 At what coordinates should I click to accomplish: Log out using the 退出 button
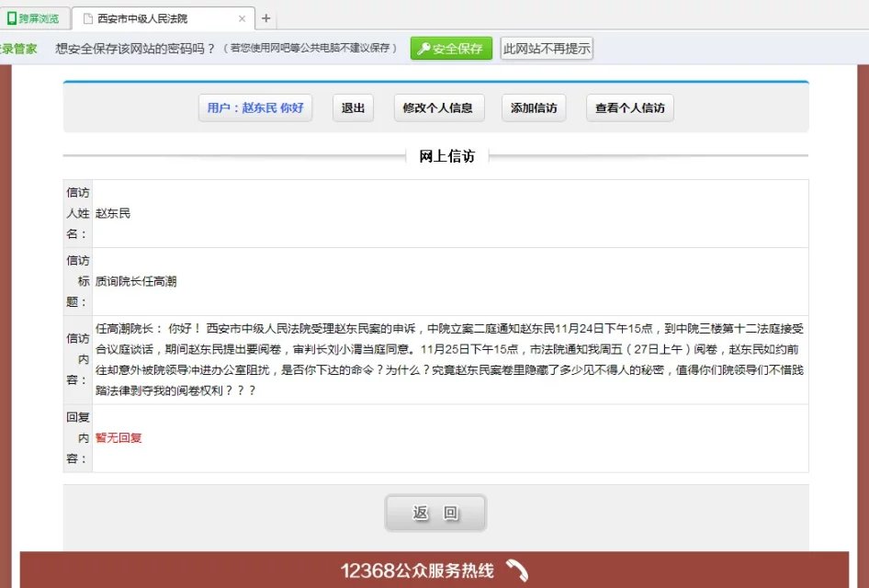(353, 108)
